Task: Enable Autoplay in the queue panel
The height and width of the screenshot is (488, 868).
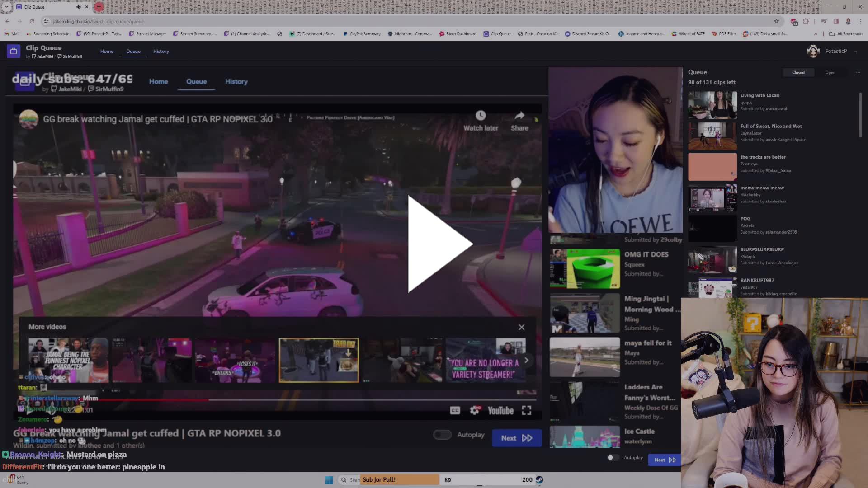Action: 613,458
